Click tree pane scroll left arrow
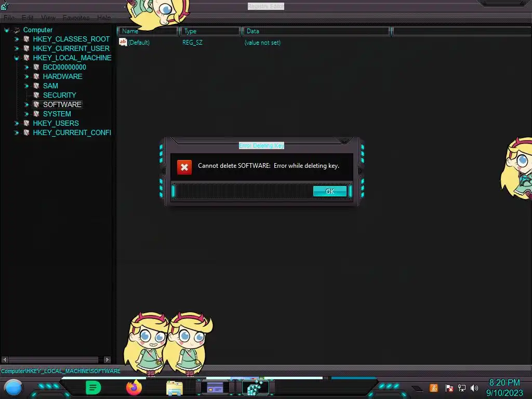The height and width of the screenshot is (399, 532). [x=5, y=360]
